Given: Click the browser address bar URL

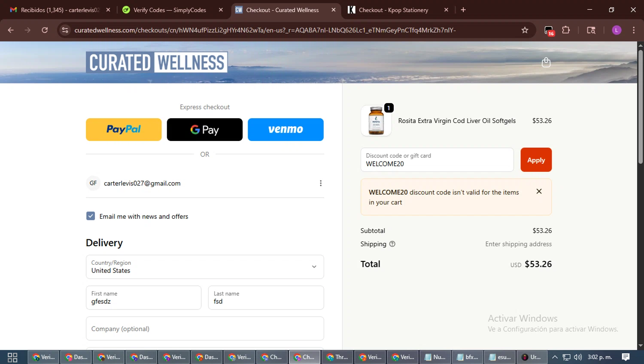Looking at the screenshot, I should (265, 30).
